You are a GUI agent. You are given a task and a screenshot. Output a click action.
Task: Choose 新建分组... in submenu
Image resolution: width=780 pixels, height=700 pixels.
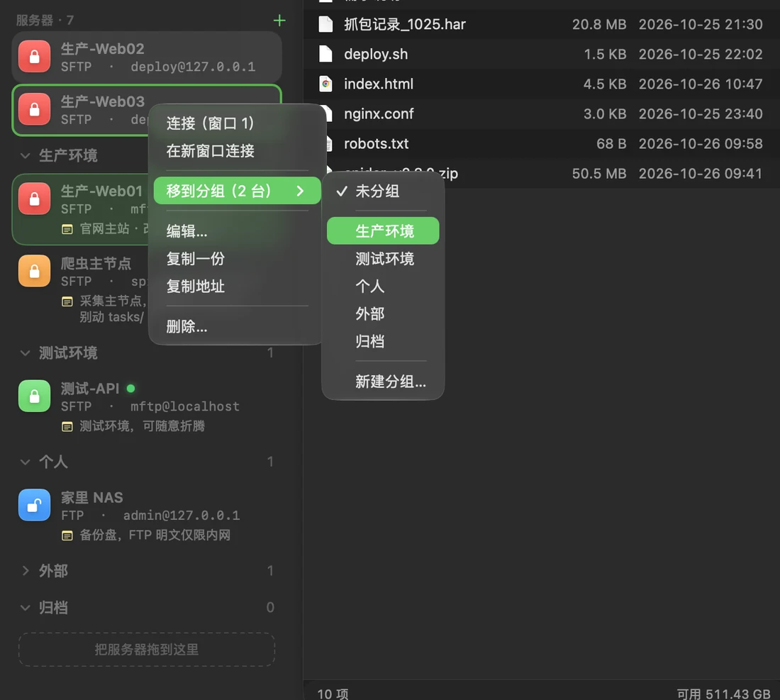click(382, 382)
